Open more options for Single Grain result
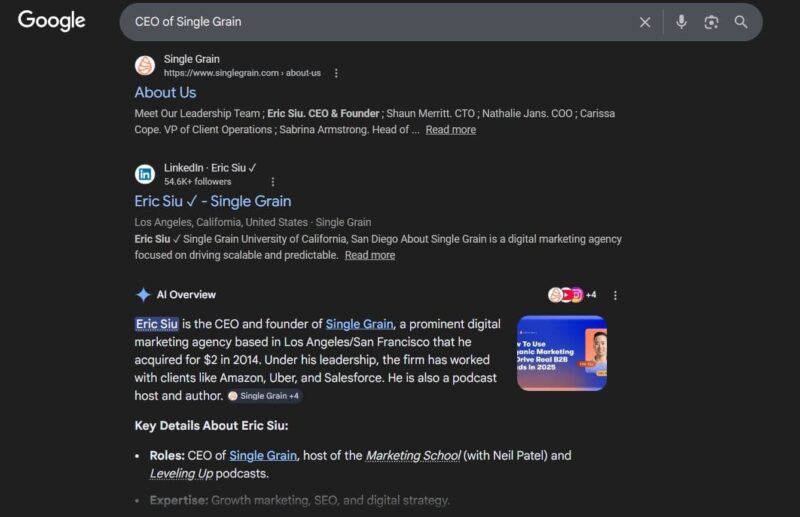Viewport: 800px width, 517px height. (336, 73)
